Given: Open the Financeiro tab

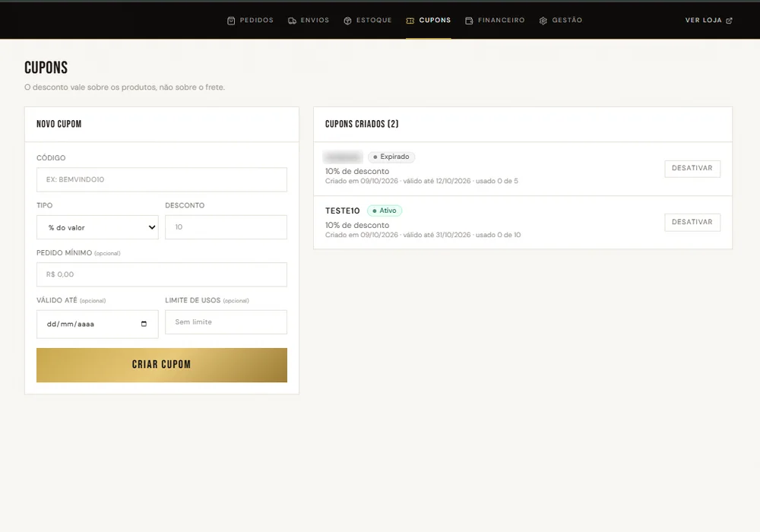Looking at the screenshot, I should [495, 21].
